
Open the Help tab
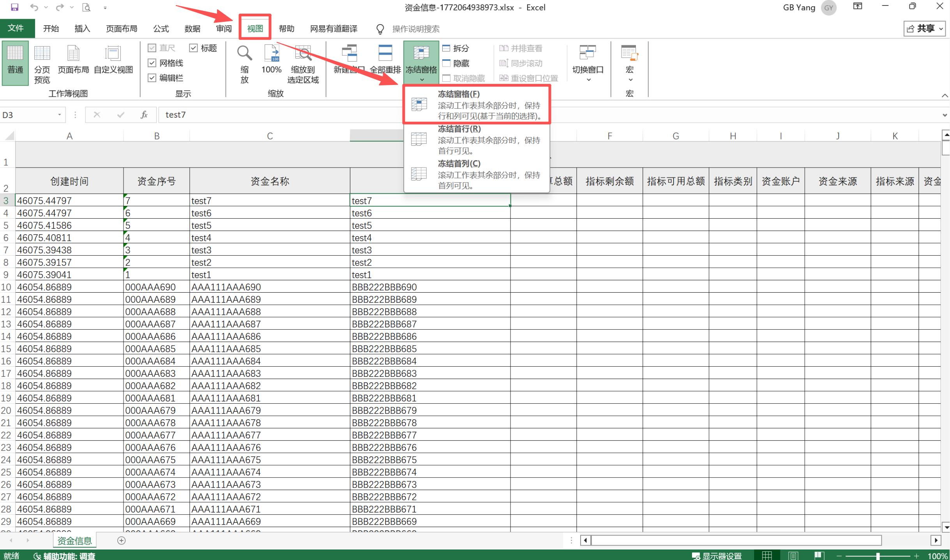click(x=287, y=28)
